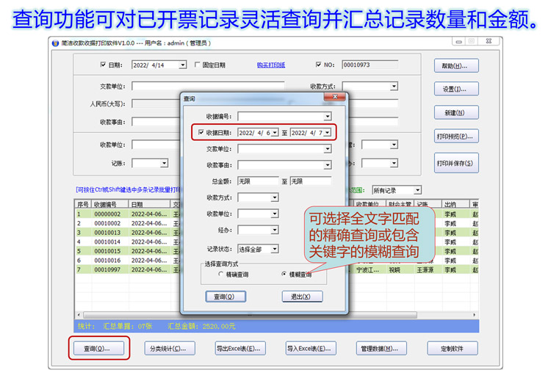Open the 所有记录 range dropdown
Viewport: 551px width, 392px height.
(x=417, y=190)
